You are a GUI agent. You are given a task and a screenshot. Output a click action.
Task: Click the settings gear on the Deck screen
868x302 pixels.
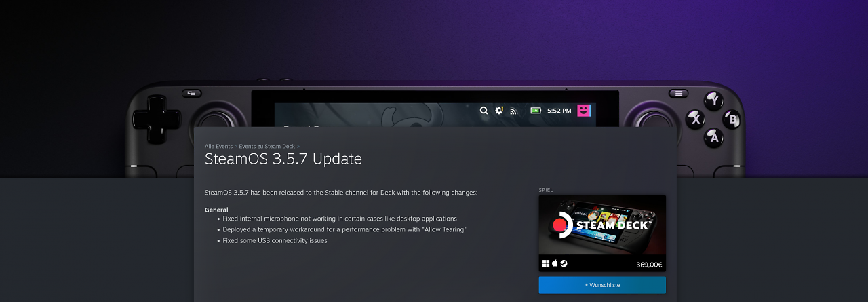pos(499,110)
